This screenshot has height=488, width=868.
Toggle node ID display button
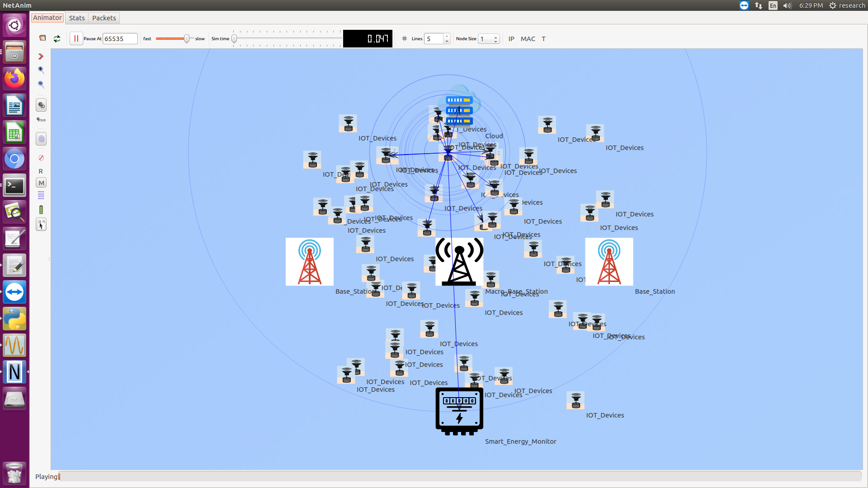41,105
